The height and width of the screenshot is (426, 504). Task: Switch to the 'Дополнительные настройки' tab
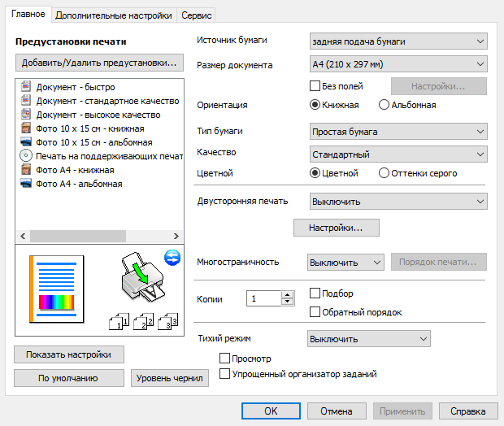click(114, 15)
